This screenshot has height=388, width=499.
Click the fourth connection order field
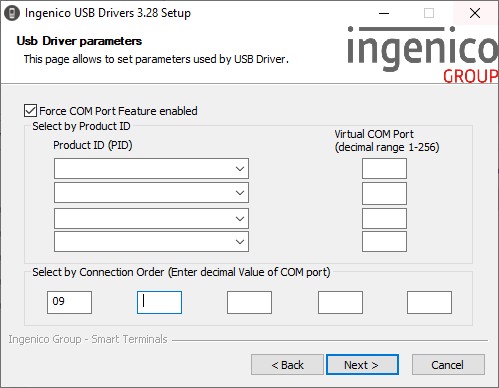point(340,302)
